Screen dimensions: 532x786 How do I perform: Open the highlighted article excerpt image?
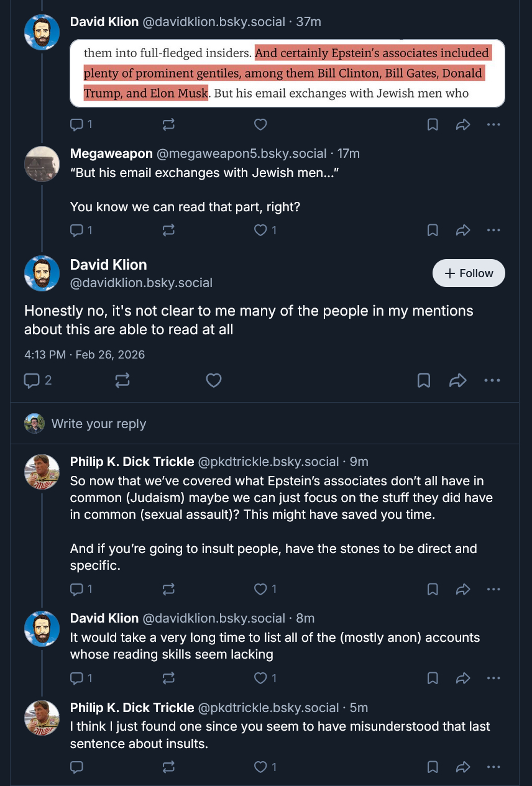(287, 73)
